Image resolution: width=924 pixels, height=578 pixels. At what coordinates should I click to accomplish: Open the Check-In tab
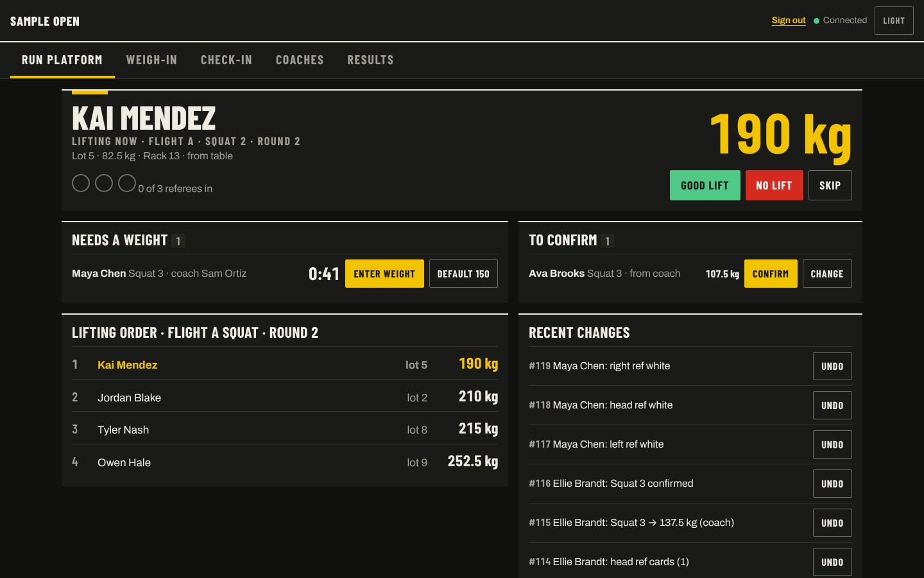coord(227,60)
